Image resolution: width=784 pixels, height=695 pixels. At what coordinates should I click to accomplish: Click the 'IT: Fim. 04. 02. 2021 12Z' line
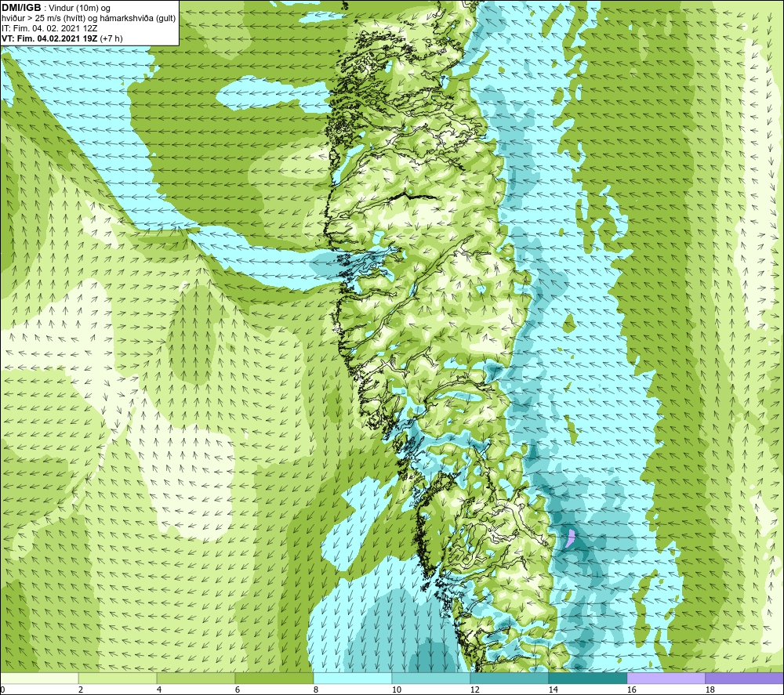(x=49, y=28)
